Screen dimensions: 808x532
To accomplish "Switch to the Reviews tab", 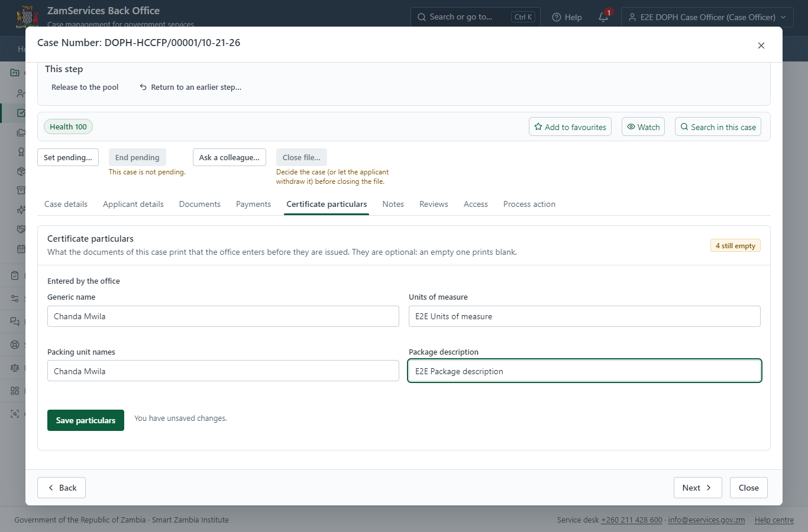I will pos(434,204).
